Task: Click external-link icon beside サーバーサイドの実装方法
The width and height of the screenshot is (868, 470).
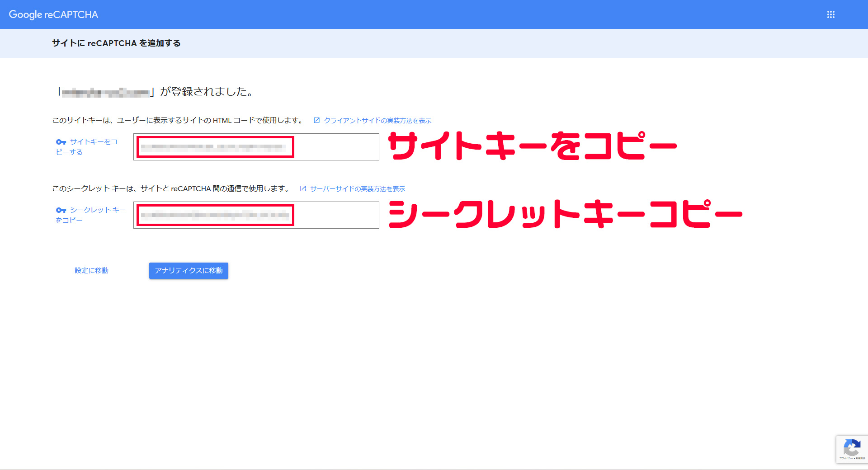Action: click(303, 188)
